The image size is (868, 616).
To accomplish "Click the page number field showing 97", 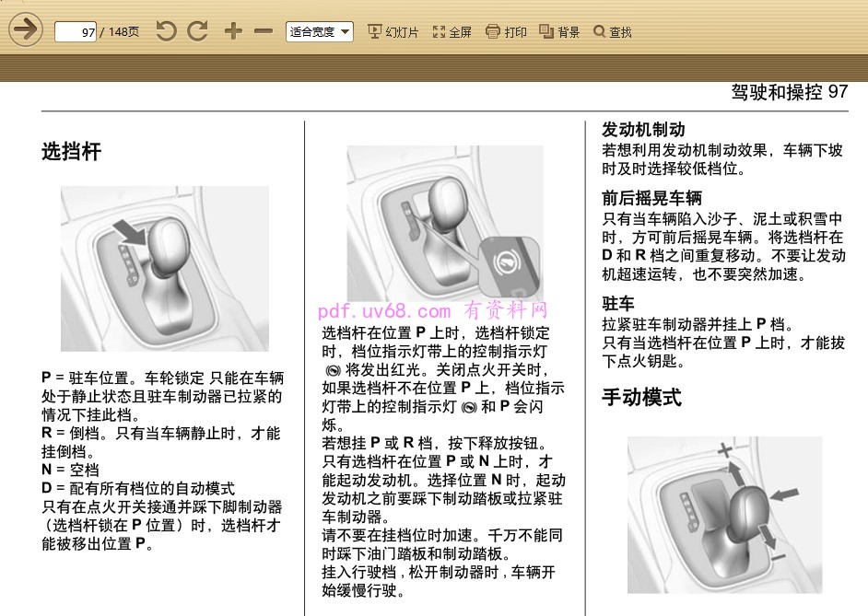I will tap(76, 32).
